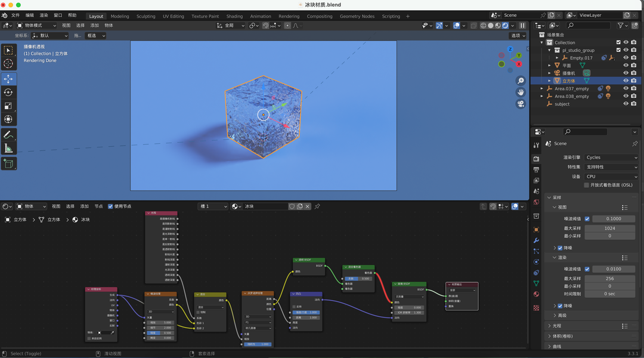Select the Annotate tool

pos(8,135)
